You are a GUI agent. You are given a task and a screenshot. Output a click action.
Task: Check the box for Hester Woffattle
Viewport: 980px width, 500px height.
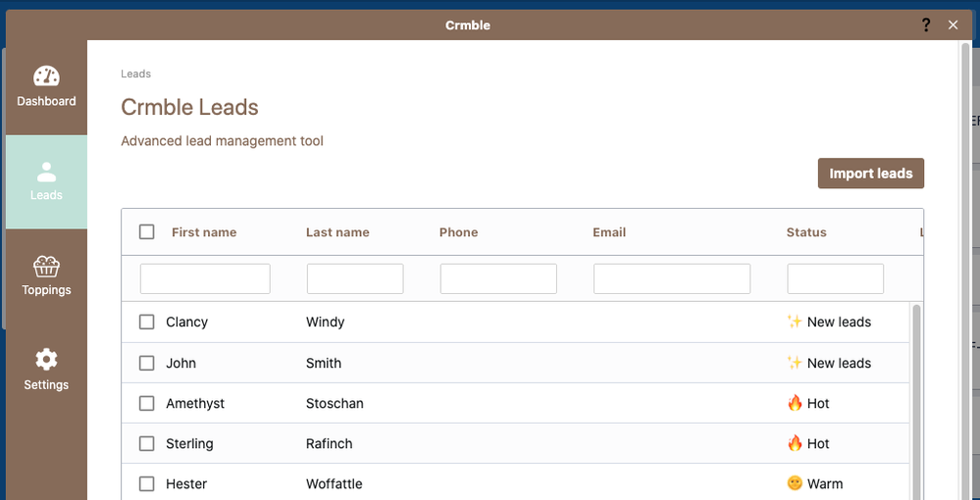(x=147, y=483)
